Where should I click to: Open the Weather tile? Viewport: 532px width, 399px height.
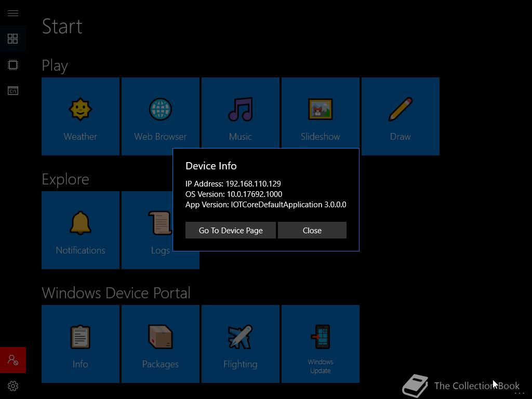pos(81,116)
